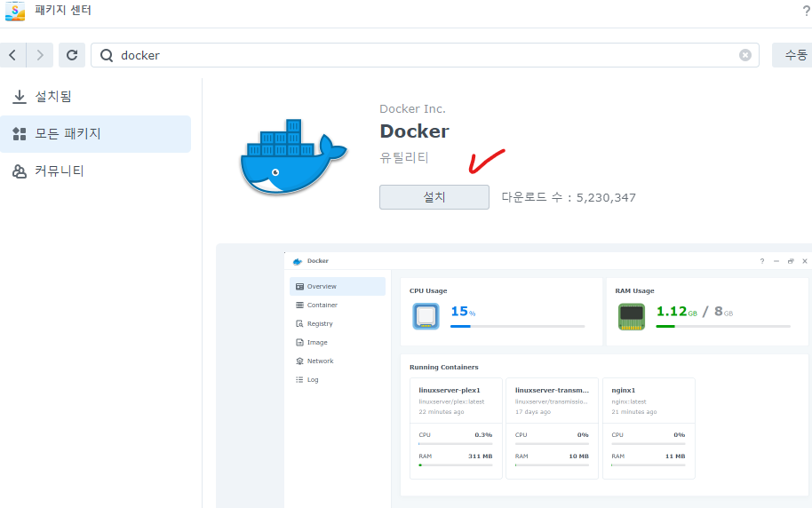Clear the docker search text
812x508 pixels.
[x=745, y=55]
